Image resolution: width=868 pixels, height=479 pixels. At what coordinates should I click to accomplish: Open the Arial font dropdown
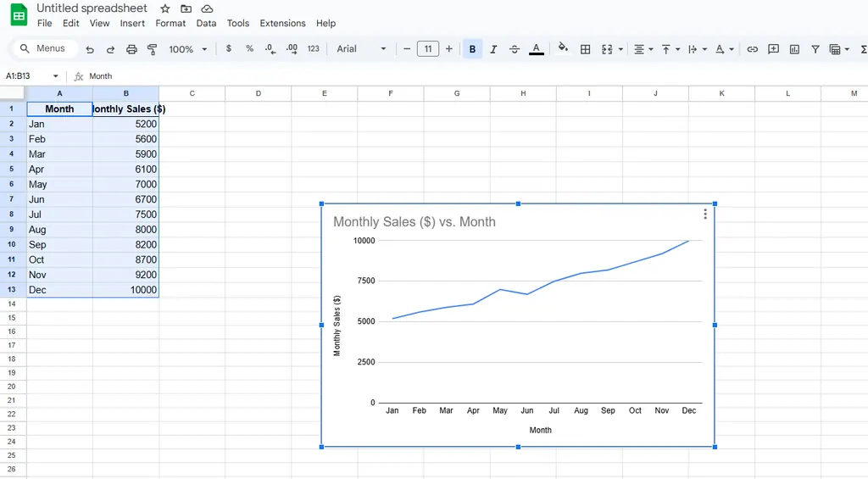(361, 49)
